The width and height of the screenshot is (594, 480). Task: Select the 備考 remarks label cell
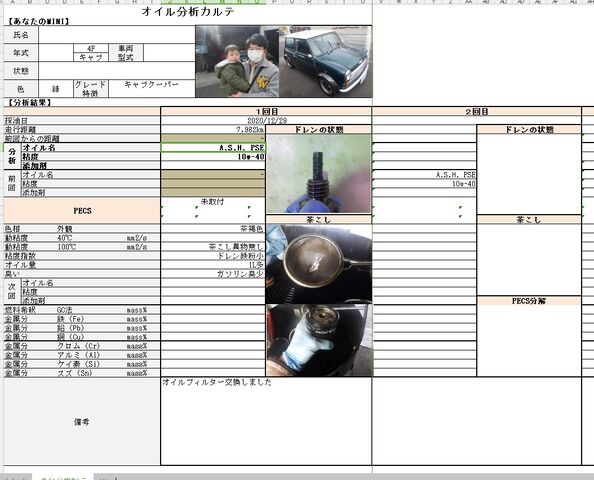tap(82, 421)
